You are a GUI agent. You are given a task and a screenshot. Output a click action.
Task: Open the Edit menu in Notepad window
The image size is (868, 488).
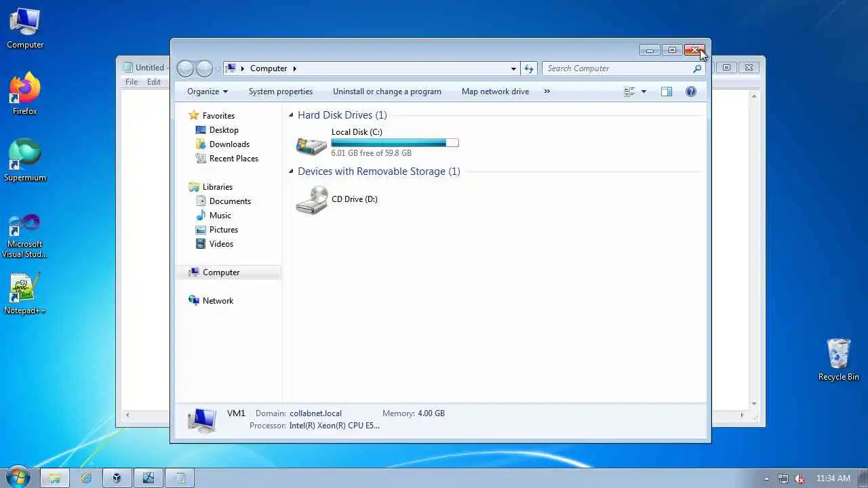155,82
